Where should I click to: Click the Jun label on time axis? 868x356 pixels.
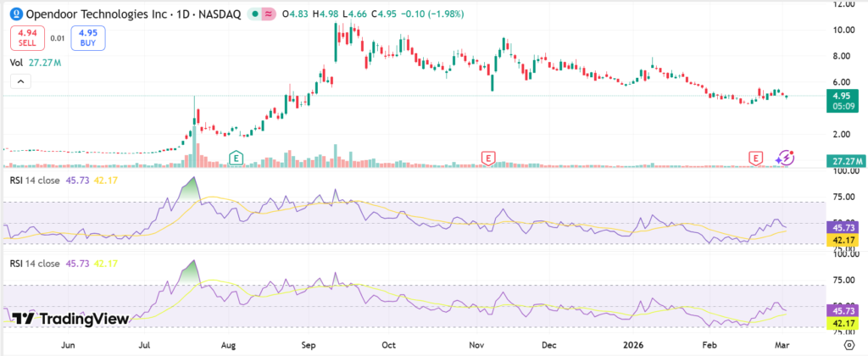pos(68,346)
